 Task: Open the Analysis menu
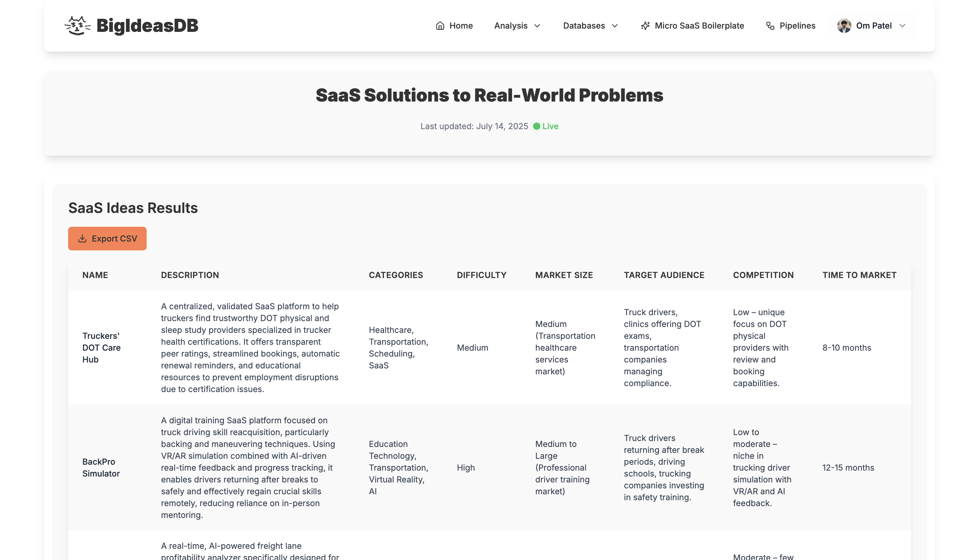tap(518, 26)
